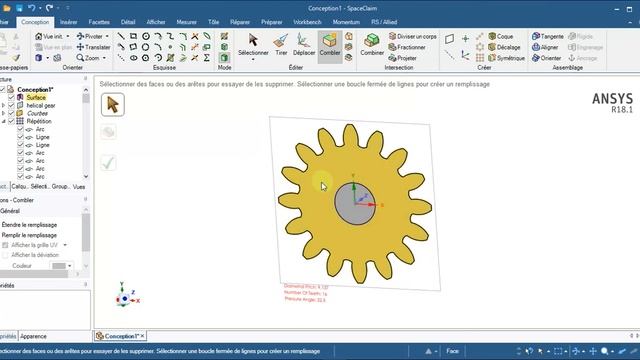Viewport: 640px width, 360px height.
Task: Open the grille UV dropdown arrow
Action: 65,245
